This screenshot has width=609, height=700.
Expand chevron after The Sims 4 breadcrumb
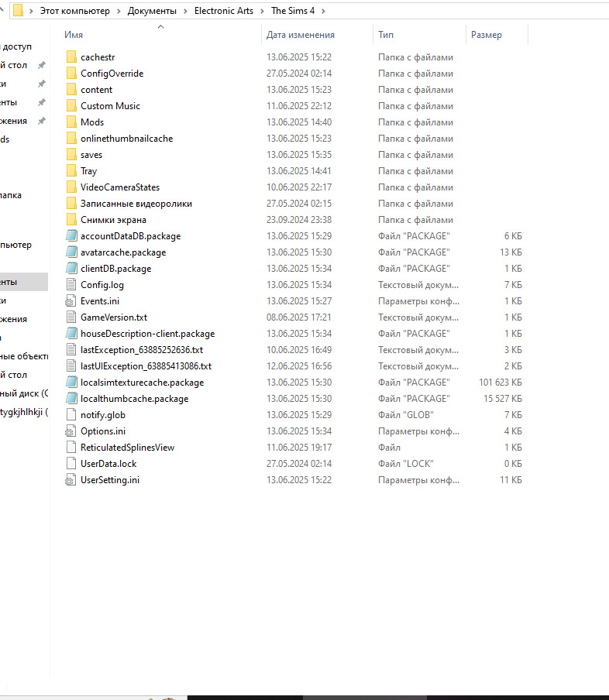pyautogui.click(x=323, y=11)
